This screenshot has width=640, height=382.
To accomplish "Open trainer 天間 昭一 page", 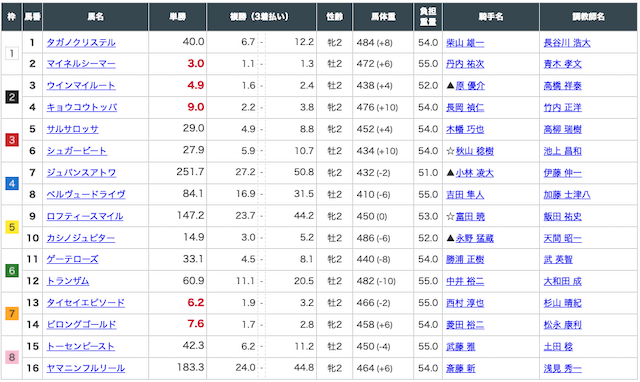I will tap(562, 238).
